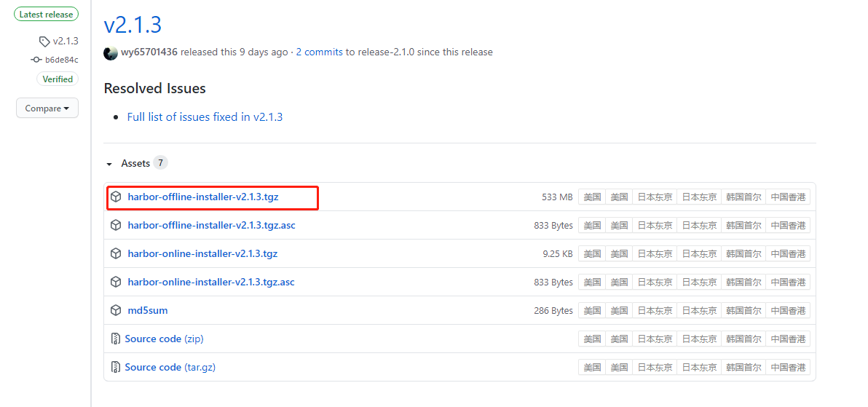This screenshot has height=407, width=868.
Task: Download harbor-offline-installer-v2.1.3.tgz.asc
Action: 211,226
